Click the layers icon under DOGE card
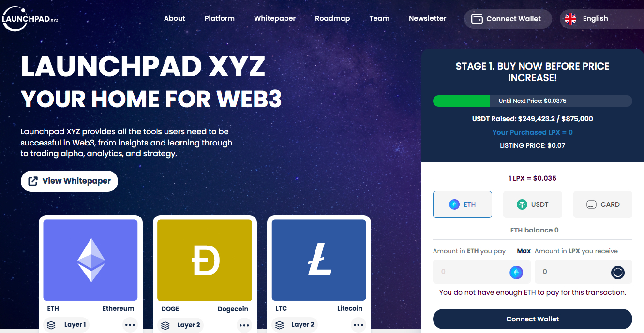This screenshot has width=644, height=333. coord(165,325)
